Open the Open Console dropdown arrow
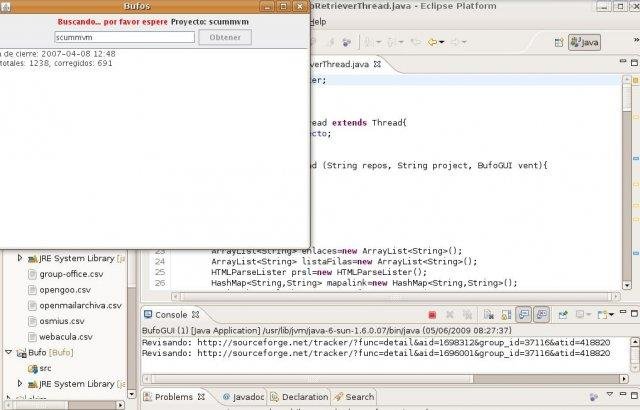This screenshot has height=410, width=640. click(x=611, y=315)
